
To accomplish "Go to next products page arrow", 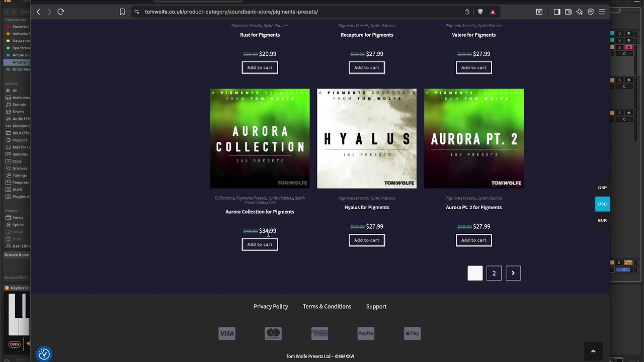I will (513, 273).
